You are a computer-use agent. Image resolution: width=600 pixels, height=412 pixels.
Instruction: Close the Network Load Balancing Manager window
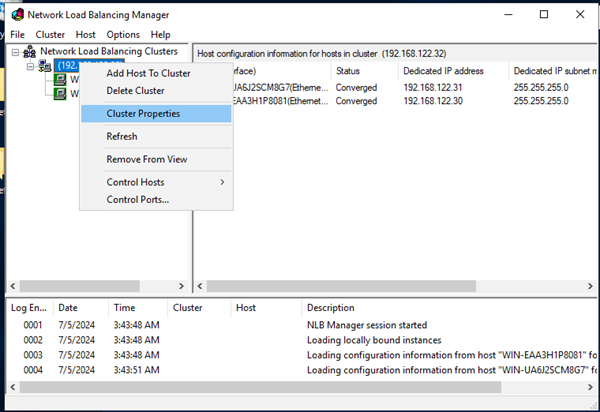[x=580, y=15]
